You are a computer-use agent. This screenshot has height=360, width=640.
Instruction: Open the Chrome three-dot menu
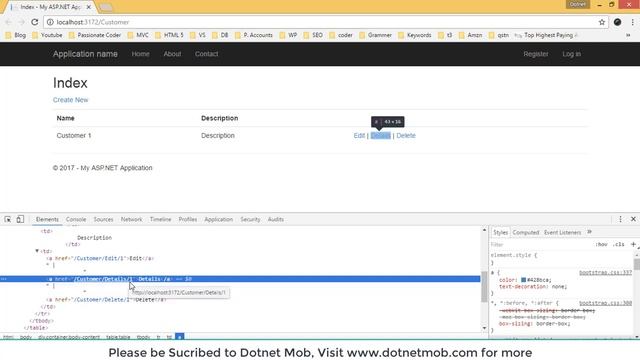coord(632,22)
